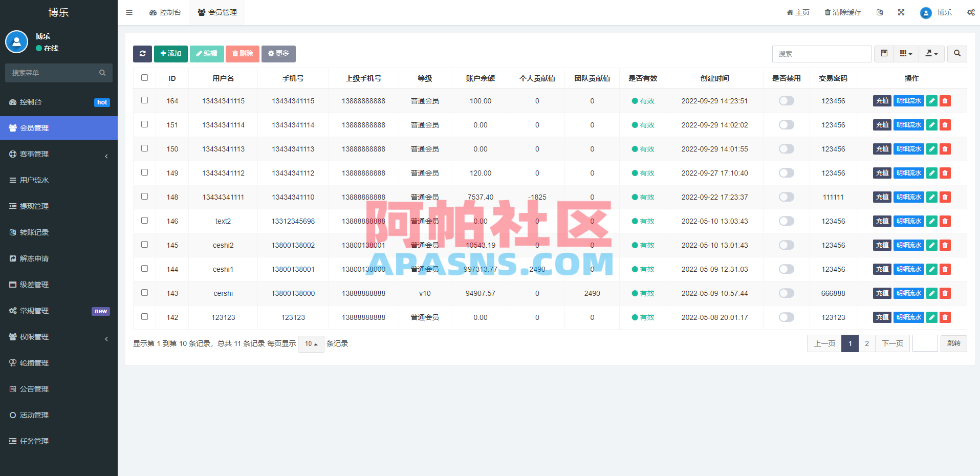The height and width of the screenshot is (476, 980).
Task: Click 清除缓存 in the top bar
Action: pos(842,12)
